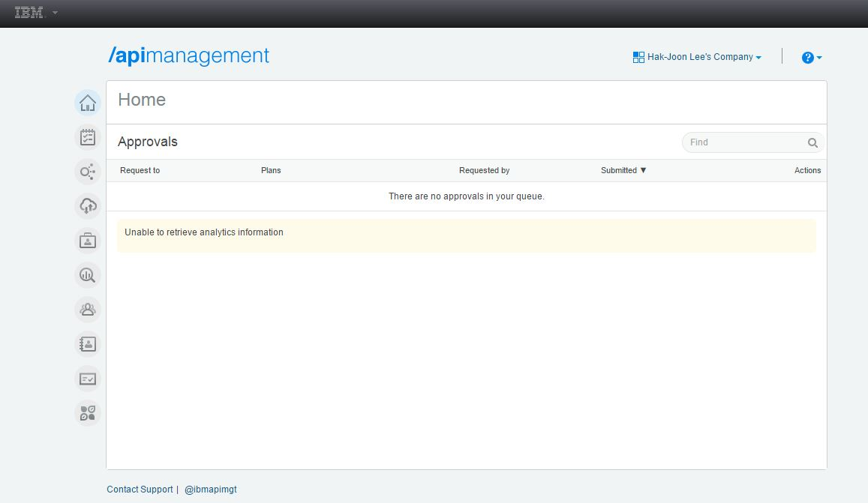Image resolution: width=868 pixels, height=503 pixels.
Task: Open the Contact Support link
Action: 140,490
